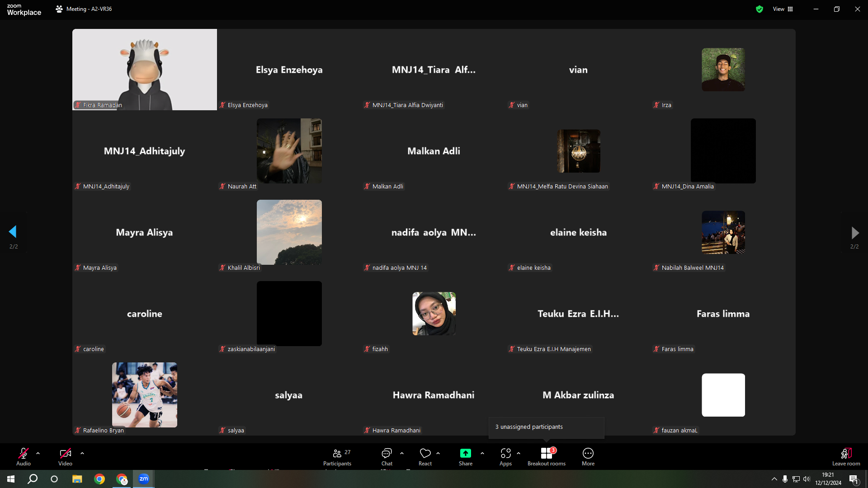Open the React emoji menu
This screenshot has height=488, width=868.
coord(425,456)
